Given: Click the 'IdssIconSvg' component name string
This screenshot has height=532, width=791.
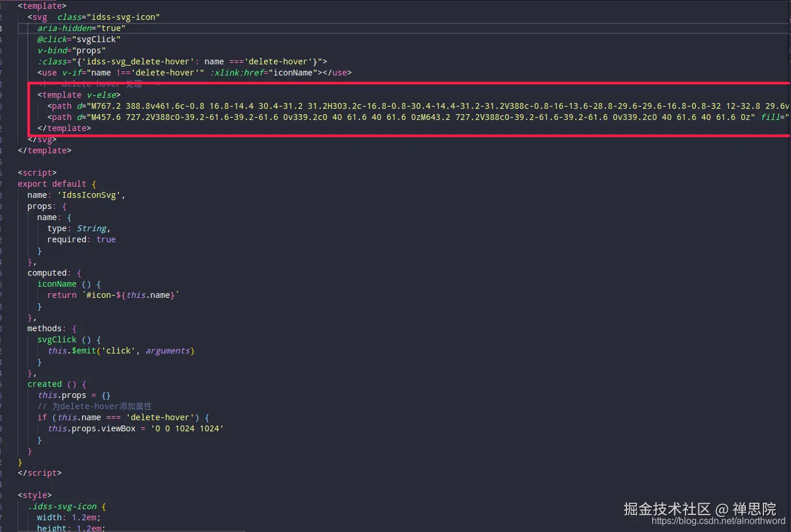Looking at the screenshot, I should point(89,195).
